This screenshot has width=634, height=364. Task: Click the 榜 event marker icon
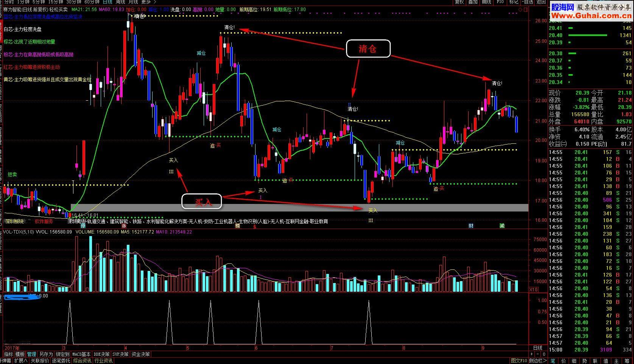point(237,226)
